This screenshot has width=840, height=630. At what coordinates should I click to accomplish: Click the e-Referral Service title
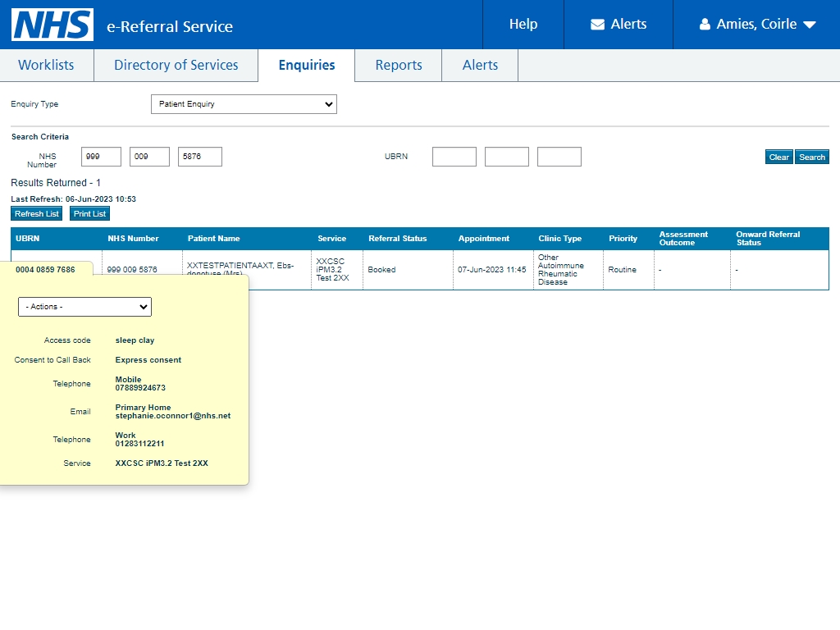point(170,27)
